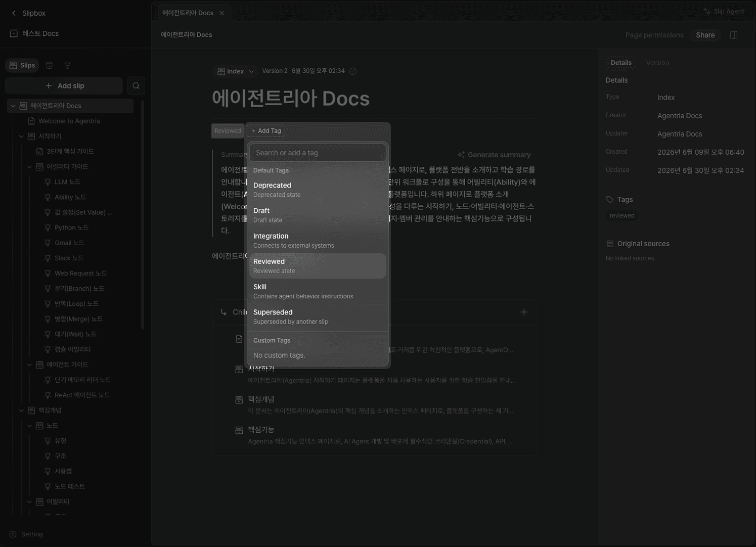Screen dimensions: 756x547
Task: Close the 에이전트리아 Docs tab
Action: (x=222, y=13)
